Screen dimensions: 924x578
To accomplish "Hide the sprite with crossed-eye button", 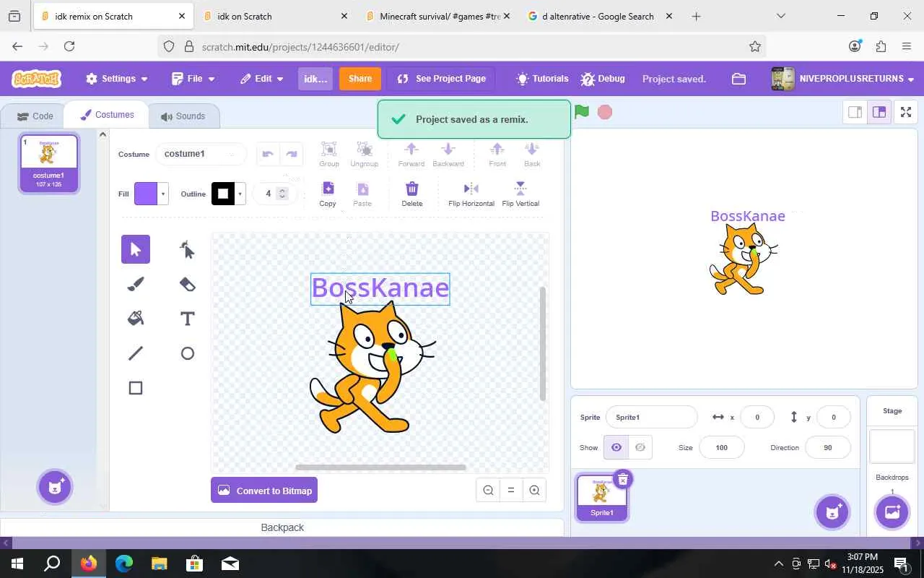I will (x=640, y=448).
